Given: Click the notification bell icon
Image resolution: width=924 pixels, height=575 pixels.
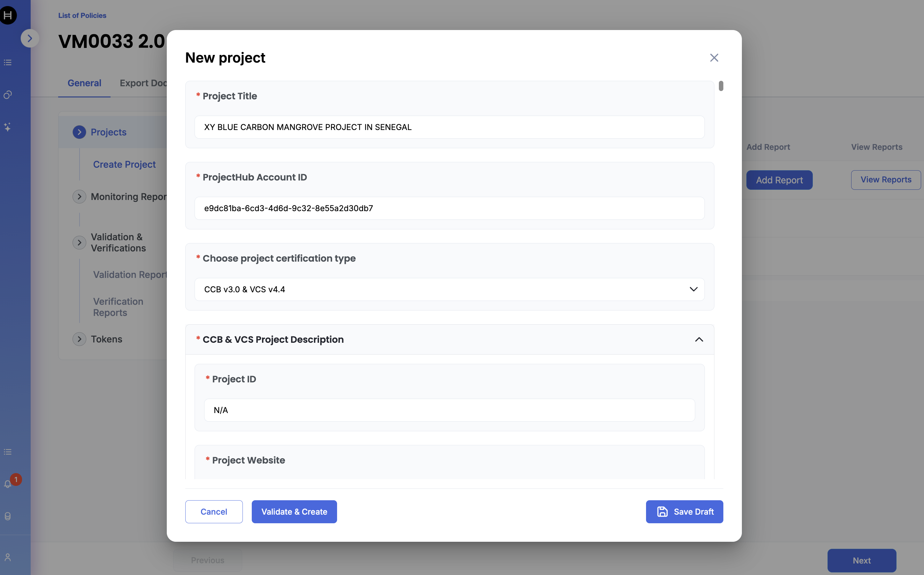Looking at the screenshot, I should tap(8, 484).
